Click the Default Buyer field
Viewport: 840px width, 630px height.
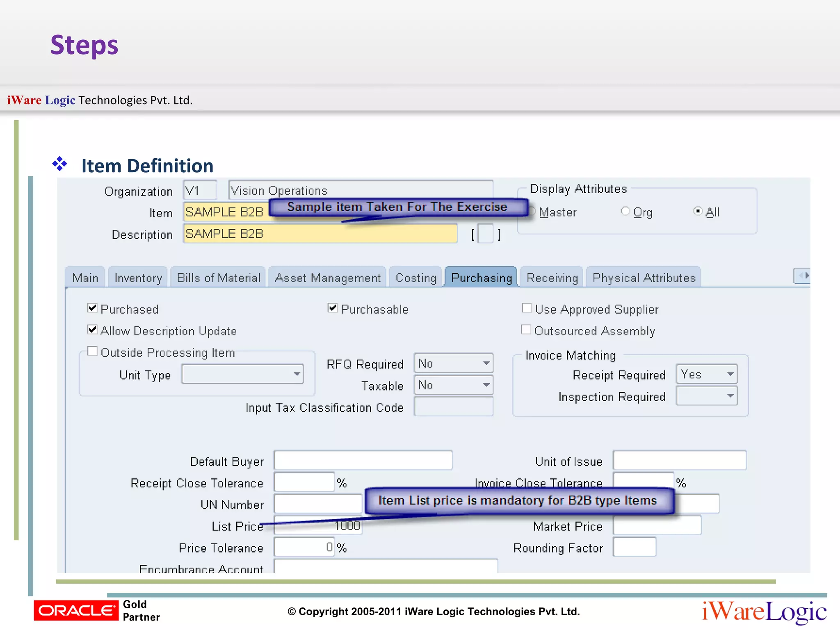point(363,460)
